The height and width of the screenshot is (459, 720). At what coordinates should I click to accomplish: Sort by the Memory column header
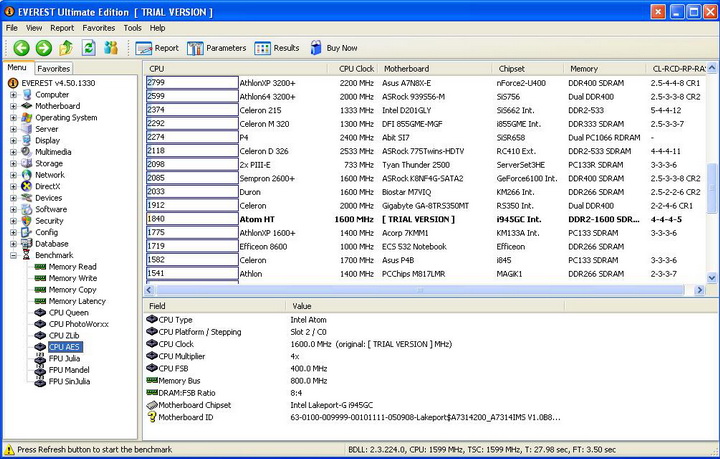(x=605, y=68)
